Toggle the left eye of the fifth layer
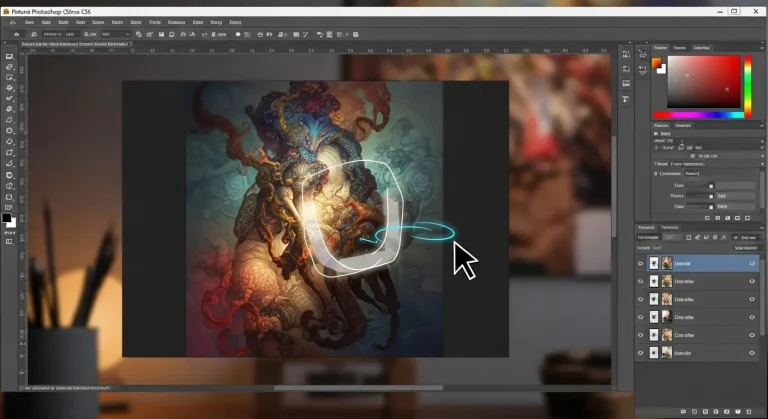This screenshot has height=419, width=768. [640, 335]
